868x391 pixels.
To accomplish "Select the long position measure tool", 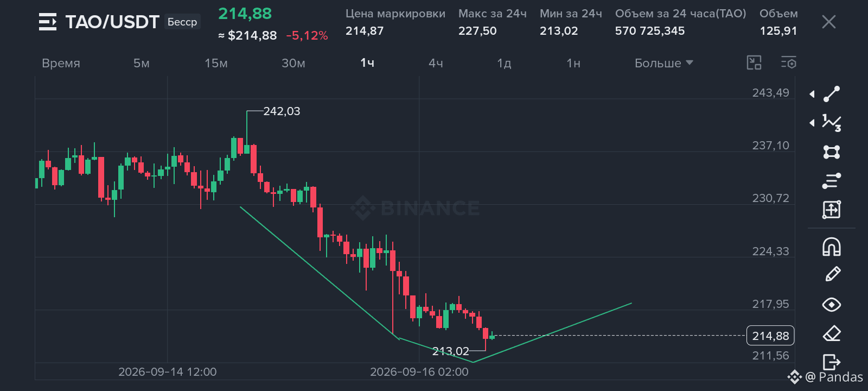I will (x=832, y=209).
